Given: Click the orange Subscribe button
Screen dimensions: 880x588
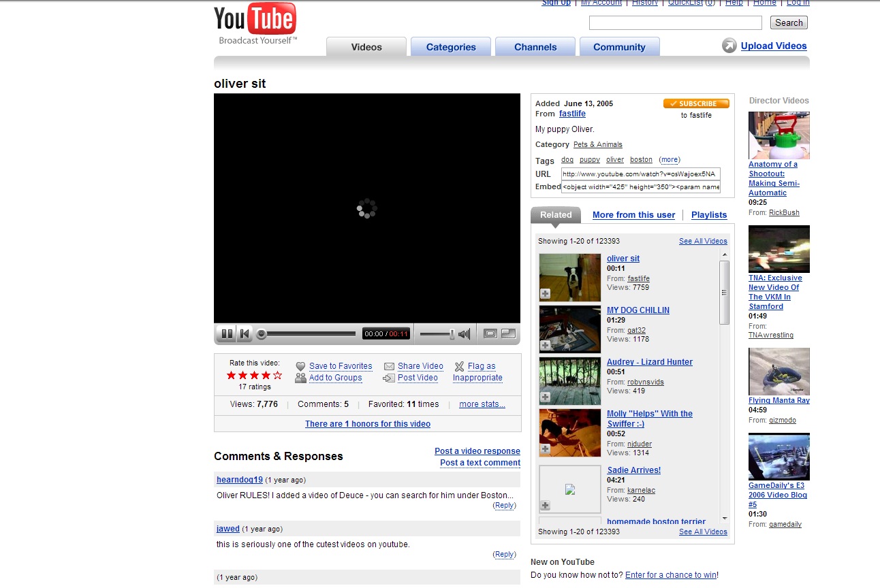Looking at the screenshot, I should point(696,103).
